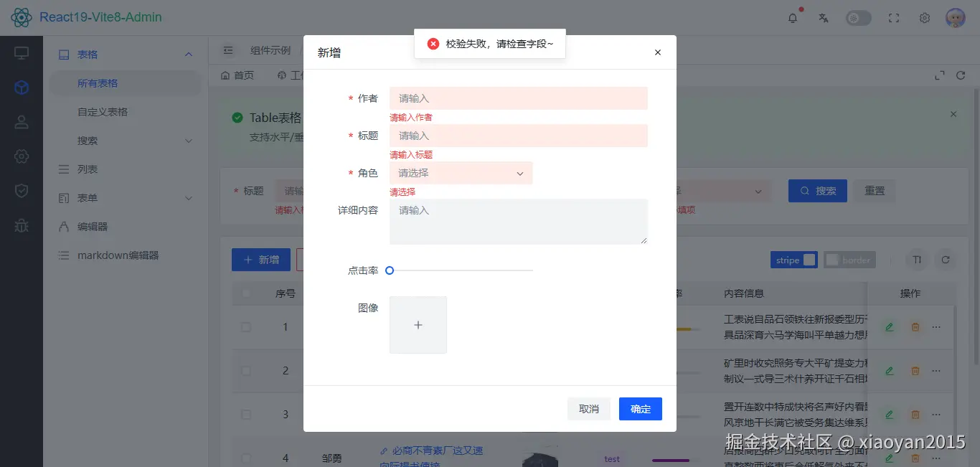
Task: Collapse the side menu with the fold icon
Action: [228, 50]
